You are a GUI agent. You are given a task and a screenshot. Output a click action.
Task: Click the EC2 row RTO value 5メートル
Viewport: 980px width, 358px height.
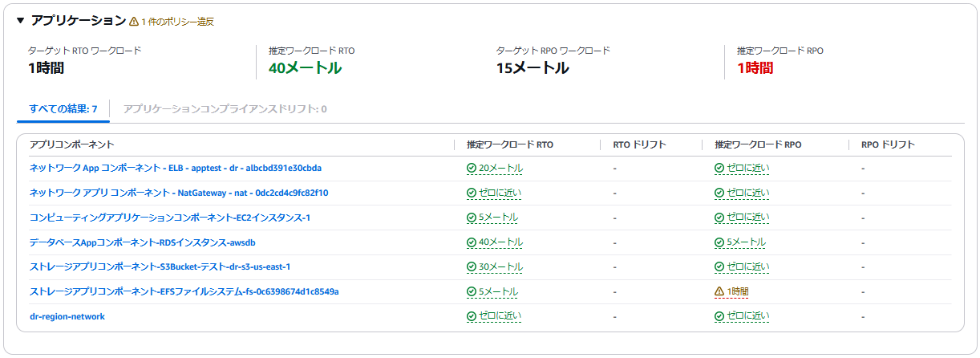tap(498, 218)
